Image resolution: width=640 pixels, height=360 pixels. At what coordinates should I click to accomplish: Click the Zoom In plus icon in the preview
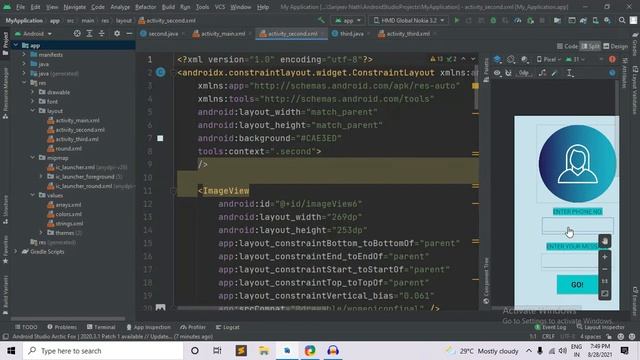604,257
